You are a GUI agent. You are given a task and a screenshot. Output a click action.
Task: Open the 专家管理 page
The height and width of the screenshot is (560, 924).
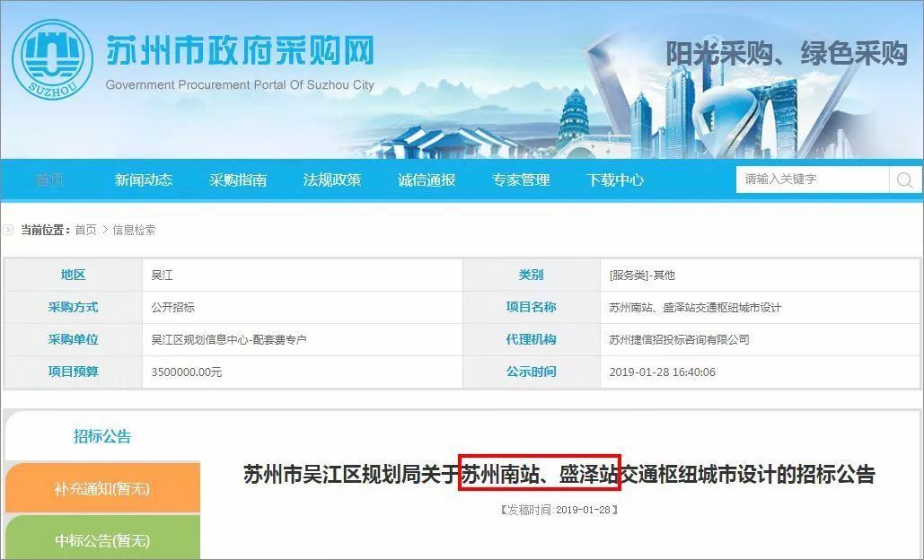pyautogui.click(x=519, y=179)
